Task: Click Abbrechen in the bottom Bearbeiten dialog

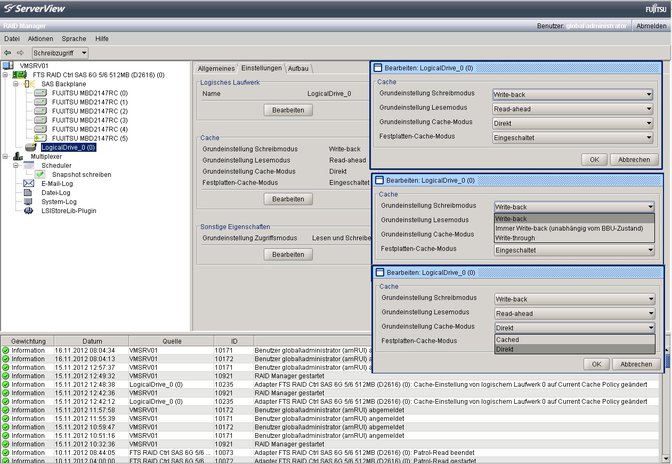Action: (636, 364)
